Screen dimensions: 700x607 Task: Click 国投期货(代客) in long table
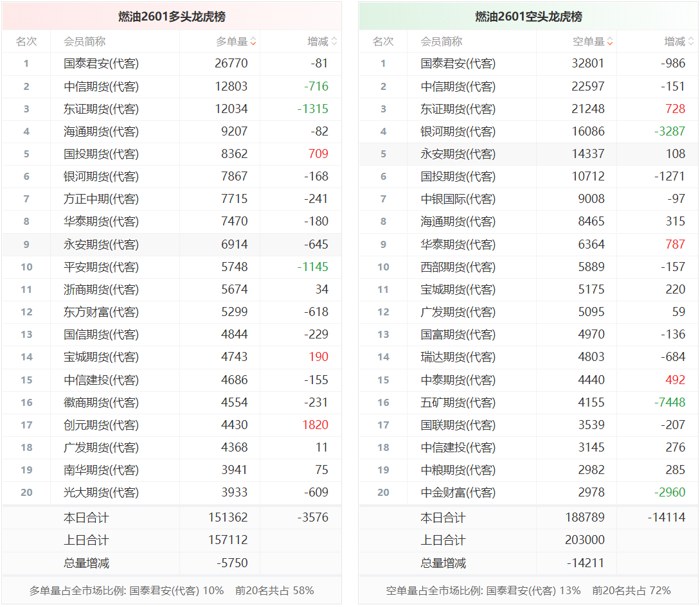pyautogui.click(x=102, y=154)
